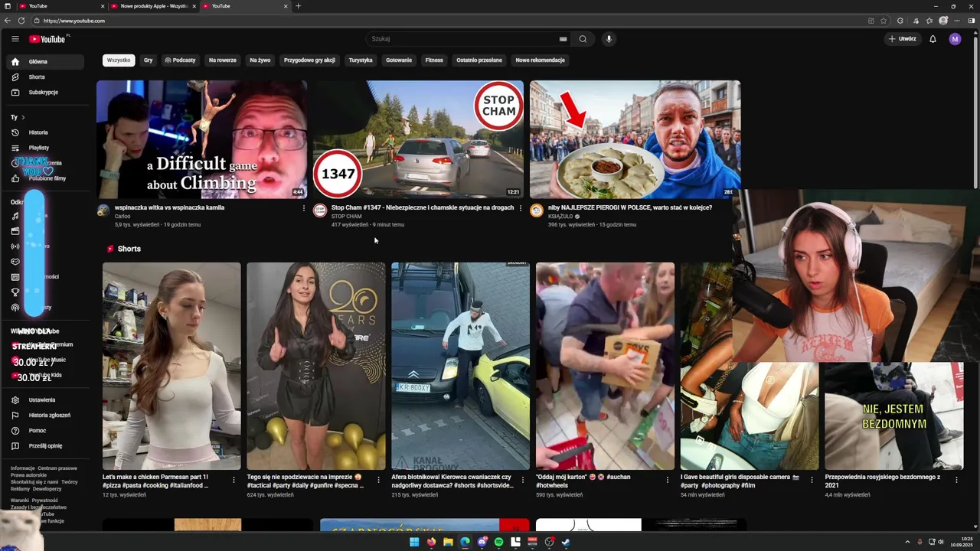Viewport: 980px width, 551px height.
Task: Open Ustawienia in the sidebar
Action: coord(46,400)
